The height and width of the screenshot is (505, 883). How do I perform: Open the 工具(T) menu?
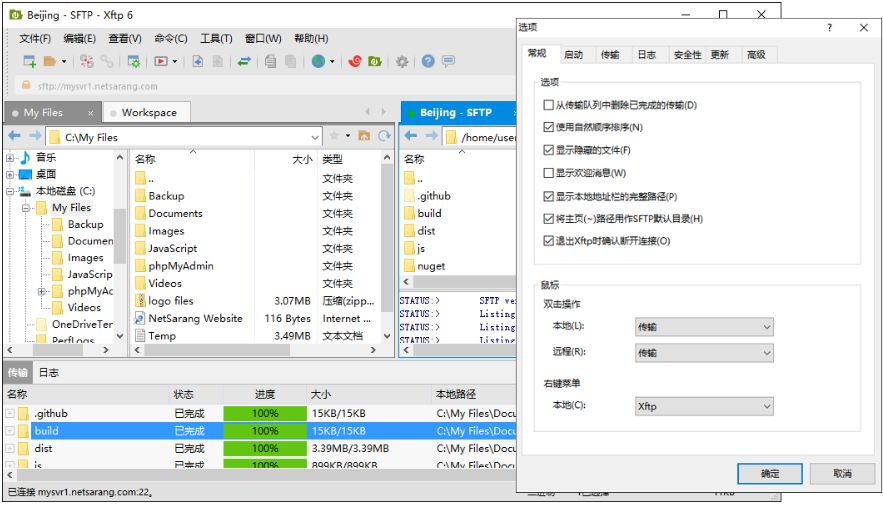point(216,38)
